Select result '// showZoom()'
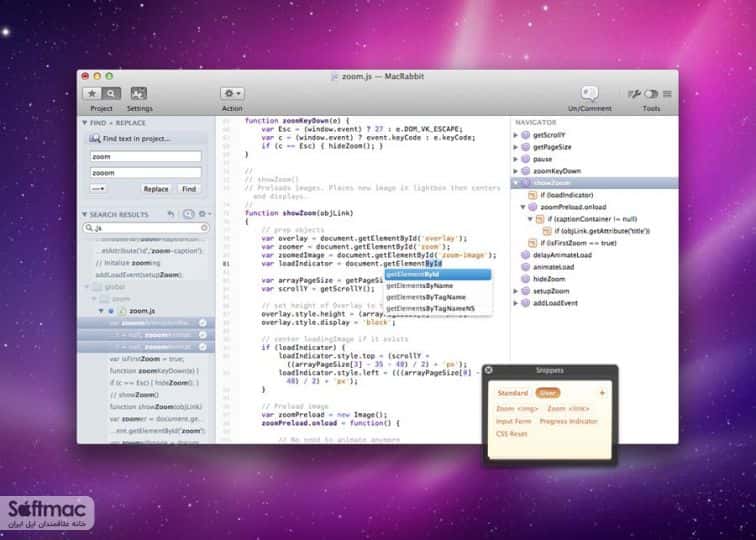 pos(135,395)
